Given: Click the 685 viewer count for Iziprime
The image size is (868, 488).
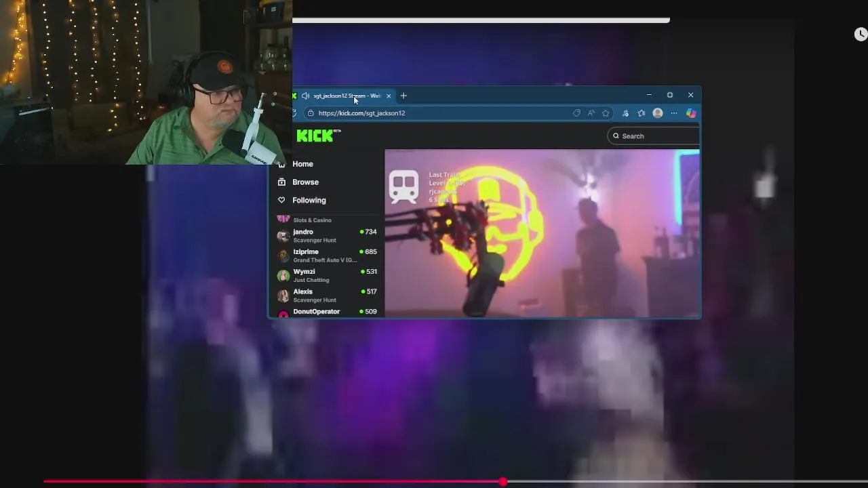Looking at the screenshot, I should click(x=370, y=251).
